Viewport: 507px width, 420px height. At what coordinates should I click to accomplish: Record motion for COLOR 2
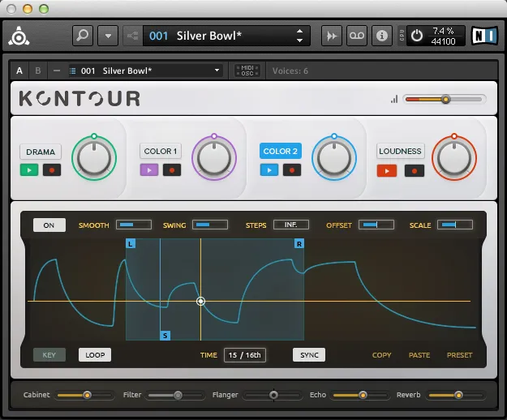coord(292,170)
